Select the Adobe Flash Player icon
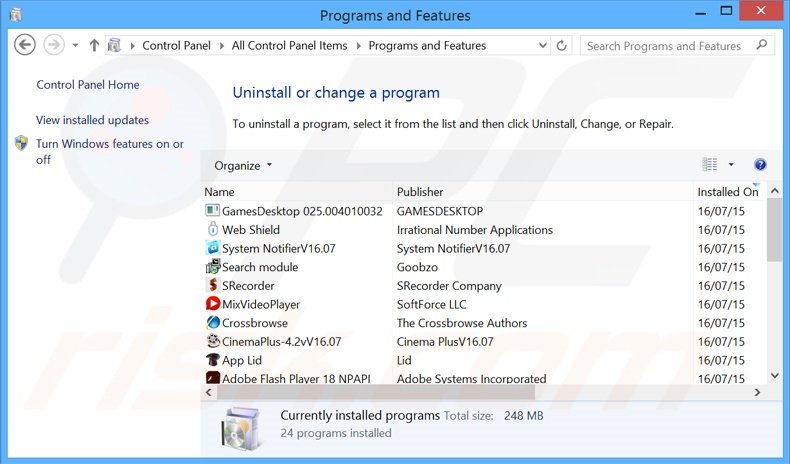790x464 pixels. 212,379
